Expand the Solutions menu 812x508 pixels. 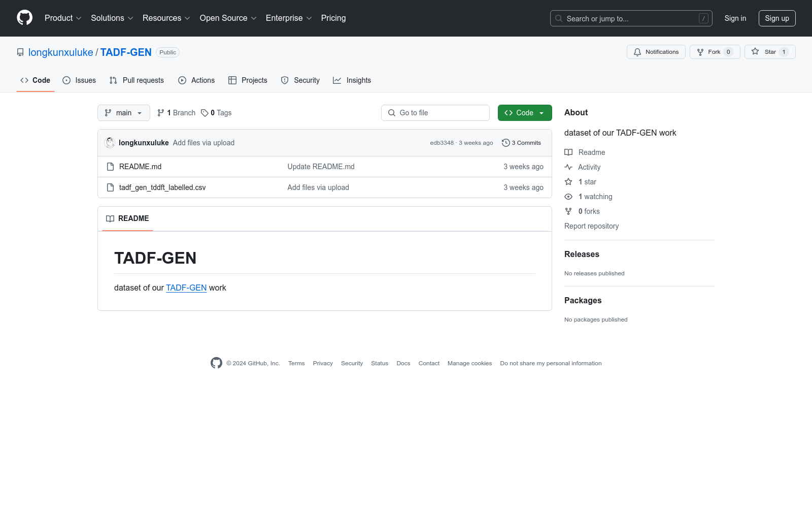112,18
